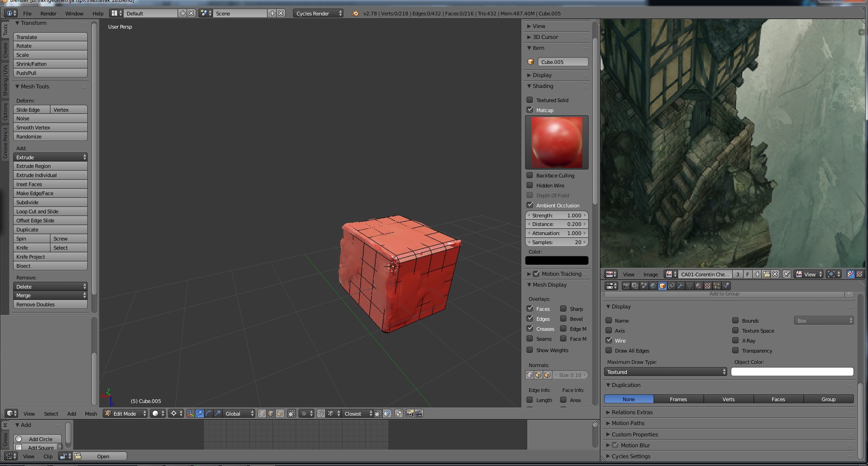Expand the Relations Extras panel

pyautogui.click(x=632, y=412)
